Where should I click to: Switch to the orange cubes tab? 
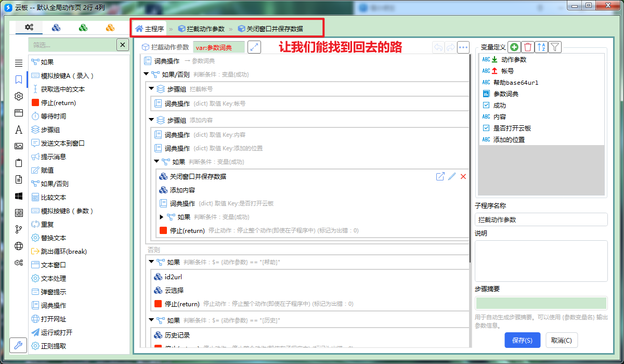tap(110, 28)
